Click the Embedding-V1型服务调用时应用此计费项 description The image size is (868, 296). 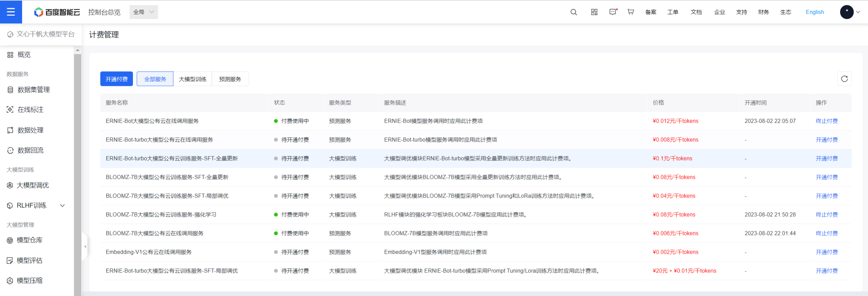click(x=435, y=252)
